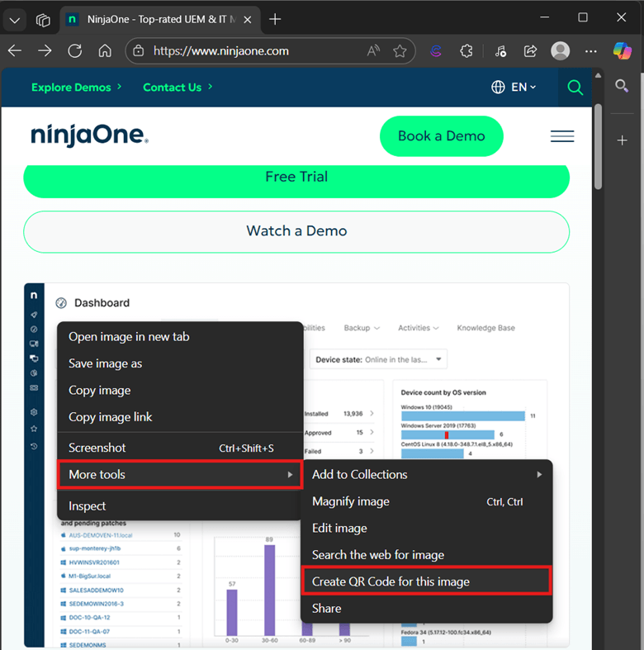Open the Device state dropdown
The height and width of the screenshot is (650, 644).
378,359
